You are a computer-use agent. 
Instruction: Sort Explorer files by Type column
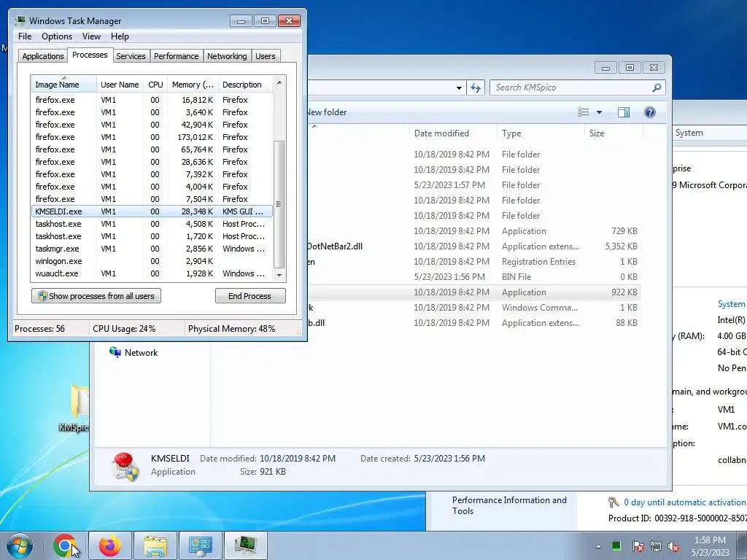tap(541, 133)
